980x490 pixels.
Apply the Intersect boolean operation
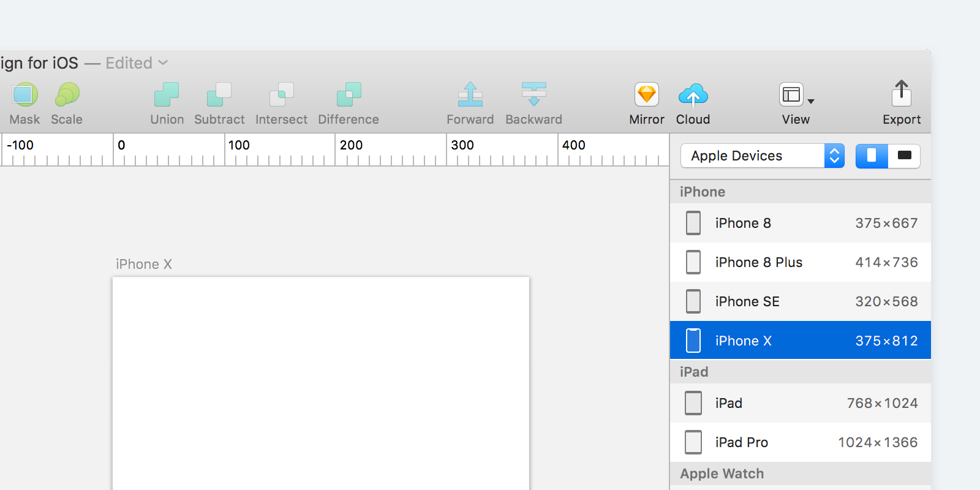[282, 95]
